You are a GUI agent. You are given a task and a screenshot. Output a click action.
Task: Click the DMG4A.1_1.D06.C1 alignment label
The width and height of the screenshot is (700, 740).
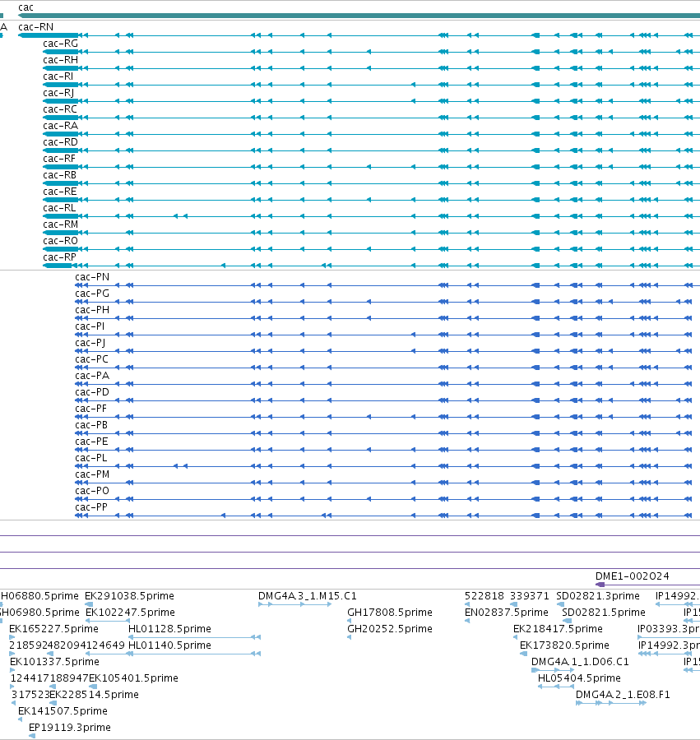[580, 662]
